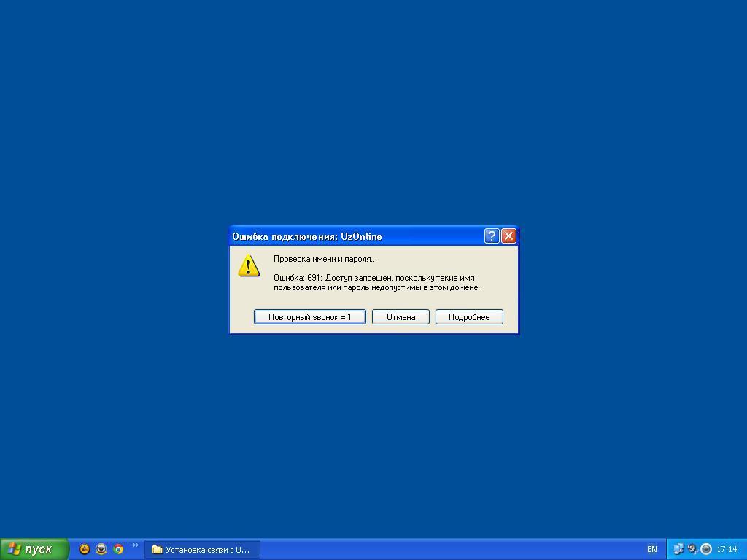747x560 pixels.
Task: Click the "Отмена" cancel button
Action: [400, 317]
